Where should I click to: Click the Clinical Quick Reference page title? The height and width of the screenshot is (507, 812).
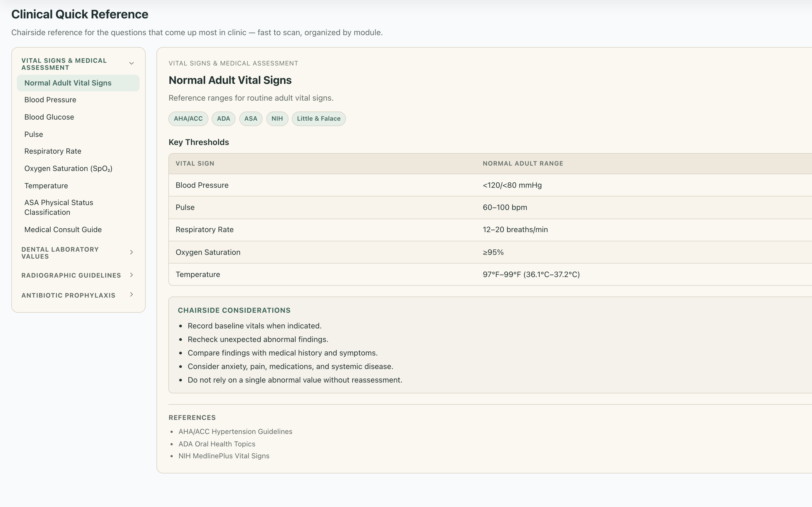(x=80, y=14)
